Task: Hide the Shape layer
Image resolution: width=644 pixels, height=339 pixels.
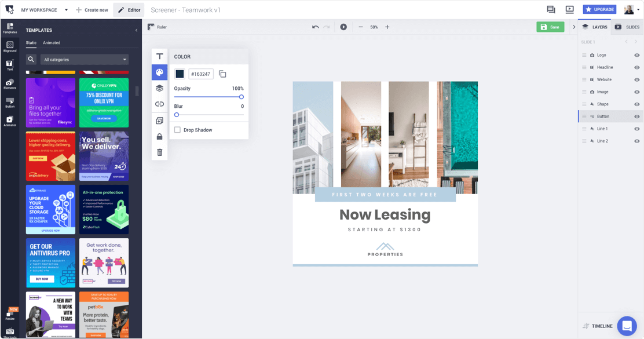Action: 636,104
